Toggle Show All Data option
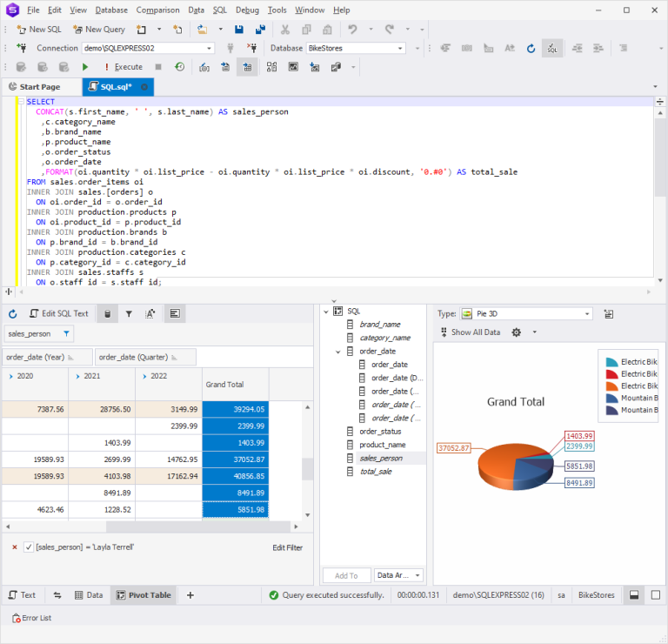Image resolution: width=668 pixels, height=644 pixels. click(471, 332)
